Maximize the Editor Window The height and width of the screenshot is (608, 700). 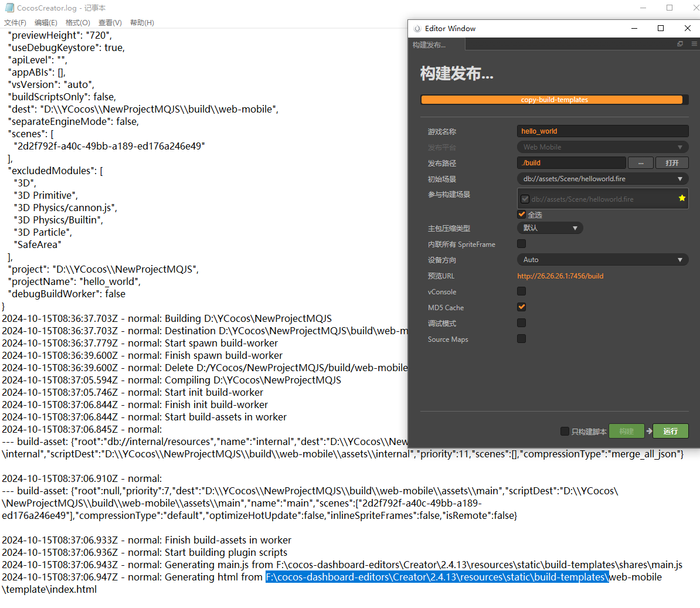pos(661,28)
